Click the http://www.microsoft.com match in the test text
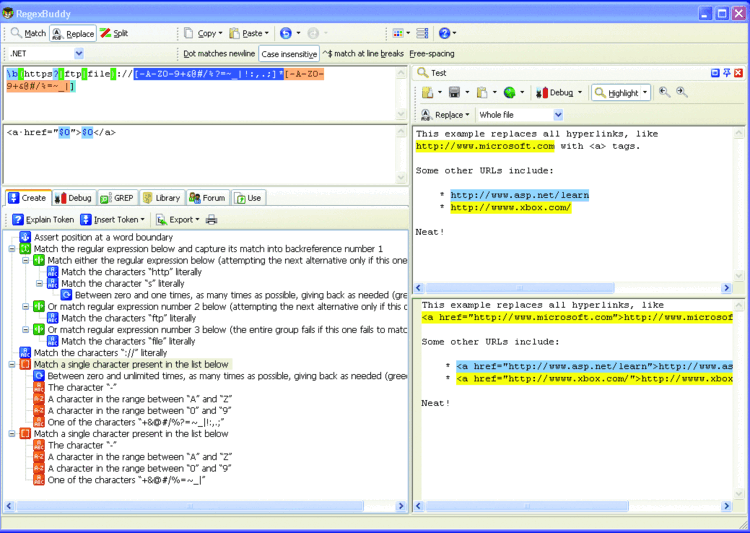The image size is (750, 533). pyautogui.click(x=485, y=146)
